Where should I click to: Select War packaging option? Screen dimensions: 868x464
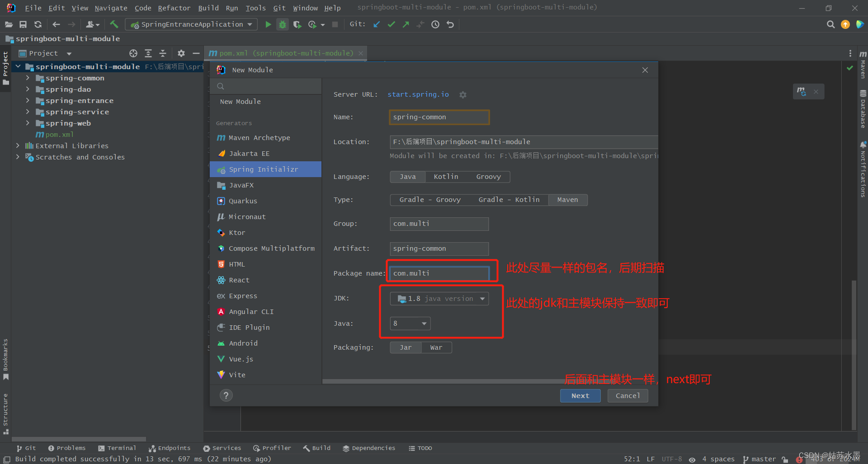coord(436,347)
